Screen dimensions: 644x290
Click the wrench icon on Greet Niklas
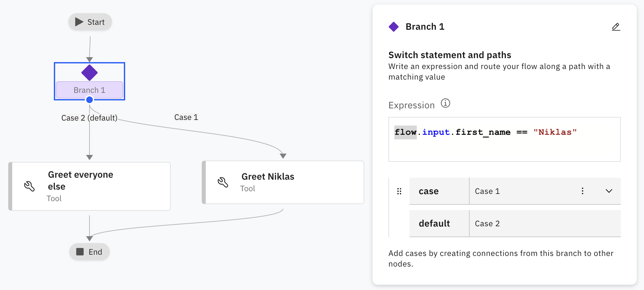pyautogui.click(x=223, y=182)
